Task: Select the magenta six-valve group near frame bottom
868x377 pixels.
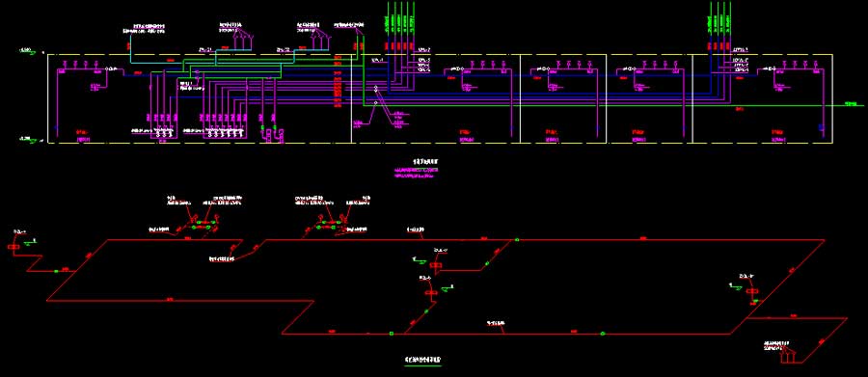Action: coord(223,133)
